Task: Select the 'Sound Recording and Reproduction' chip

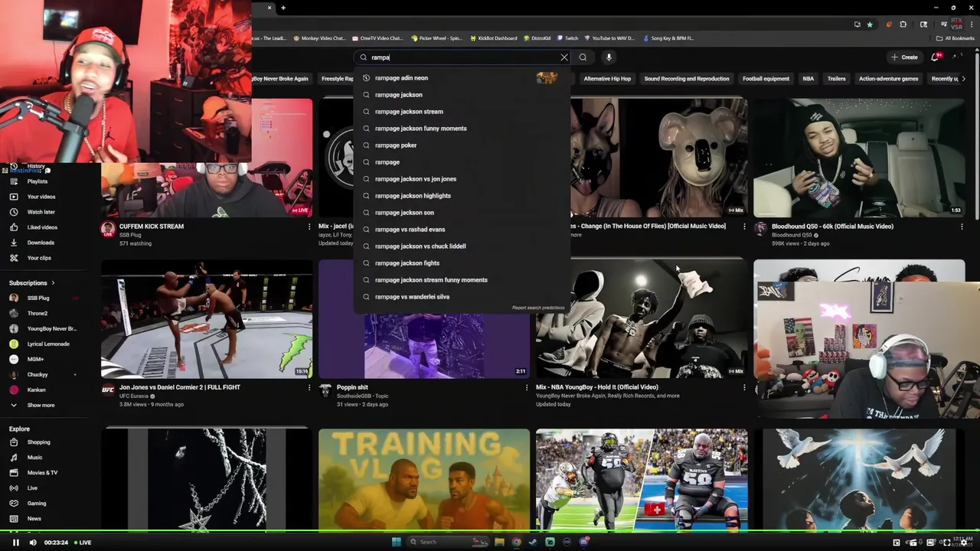Action: [x=687, y=79]
